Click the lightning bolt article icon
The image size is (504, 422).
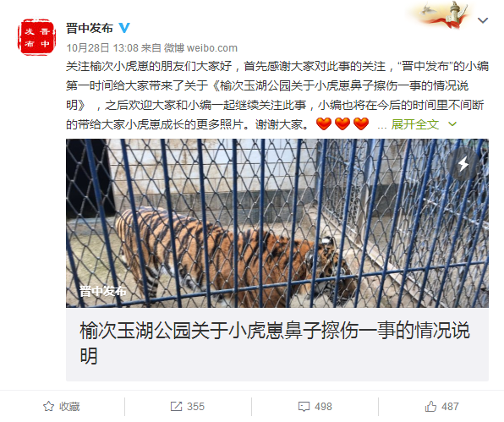(463, 164)
